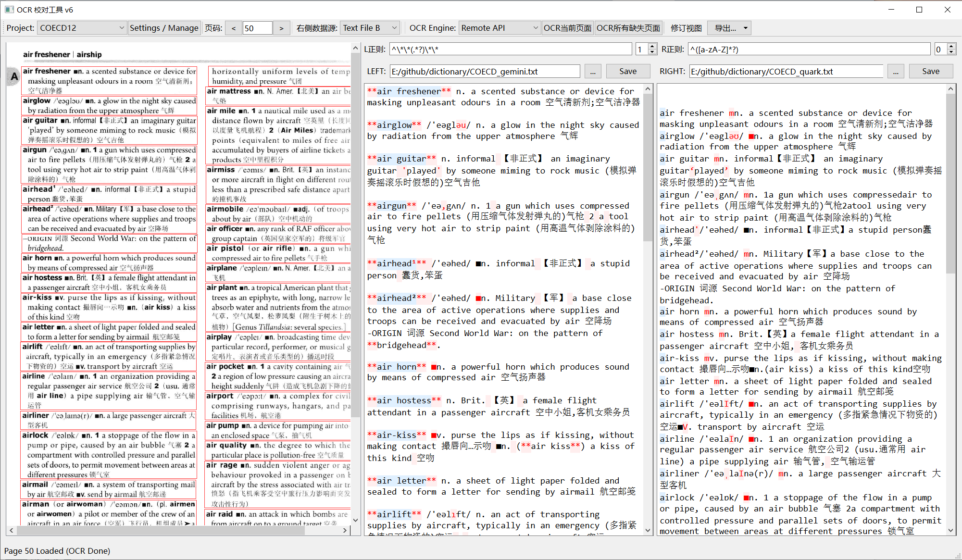
Task: Click the page number input field
Action: (257, 28)
